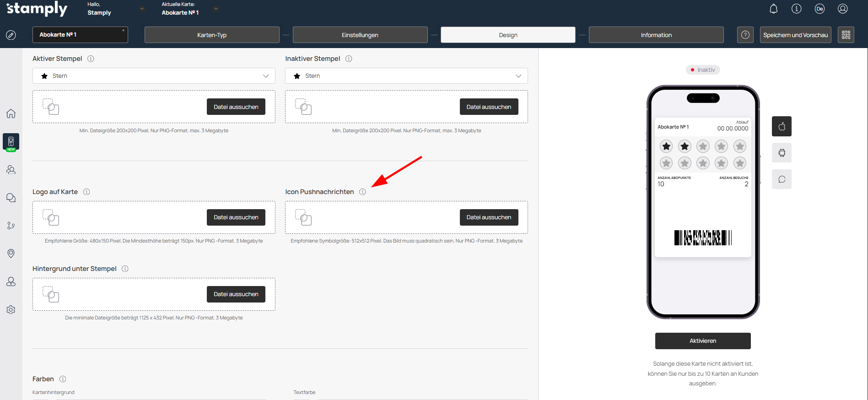
Task: Open notifications bell icon
Action: pos(773,9)
